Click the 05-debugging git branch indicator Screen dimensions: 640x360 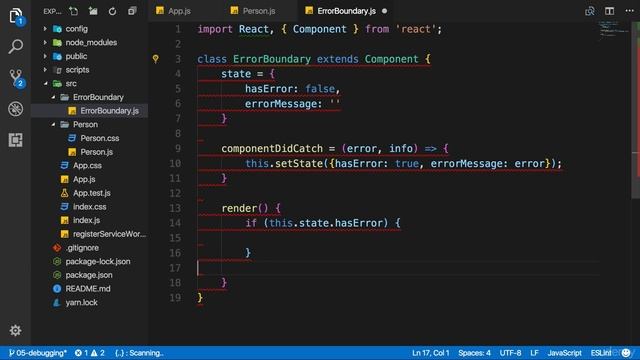pyautogui.click(x=38, y=353)
